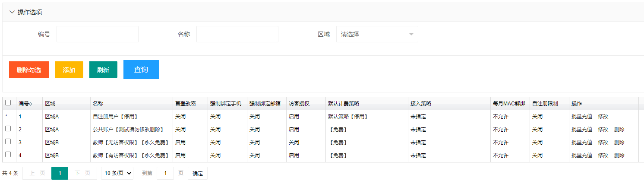Click the 操作 column header

[x=603, y=104]
